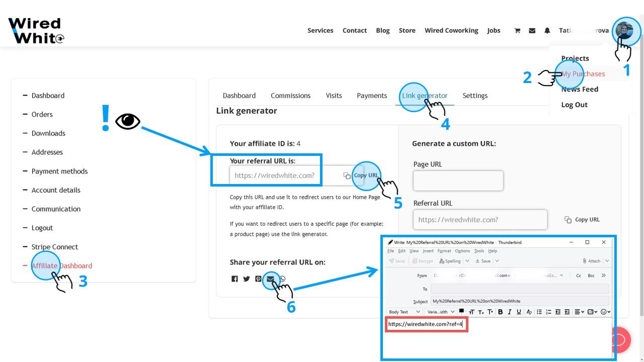The width and height of the screenshot is (644, 362).
Task: Click Encrypt button in Thunderbird
Action: pos(423,261)
